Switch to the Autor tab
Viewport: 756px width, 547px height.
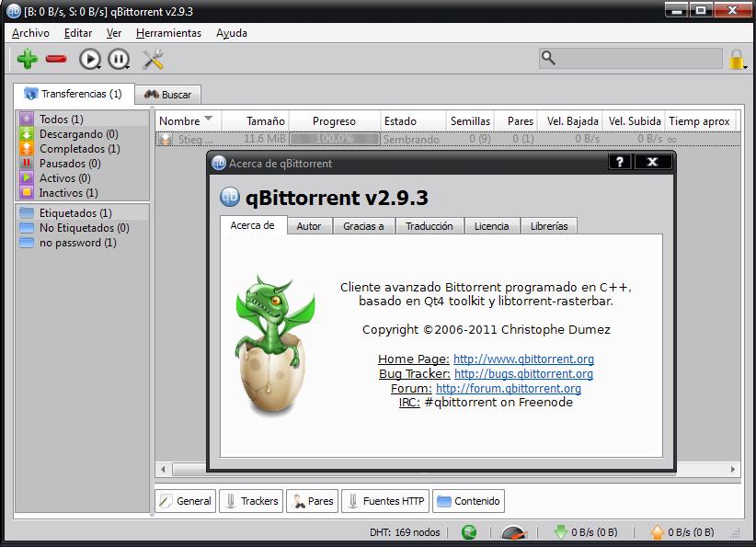pyautogui.click(x=309, y=226)
